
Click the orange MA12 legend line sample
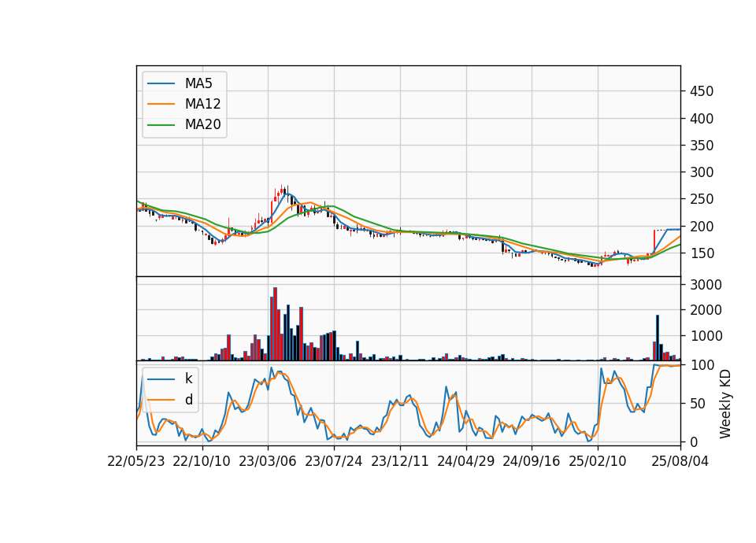point(161,104)
